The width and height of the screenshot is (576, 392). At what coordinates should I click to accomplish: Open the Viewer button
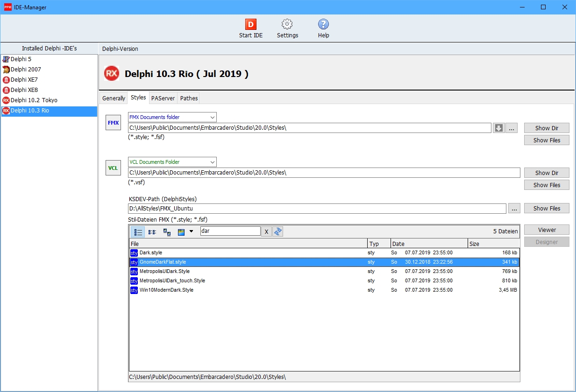[547, 230]
